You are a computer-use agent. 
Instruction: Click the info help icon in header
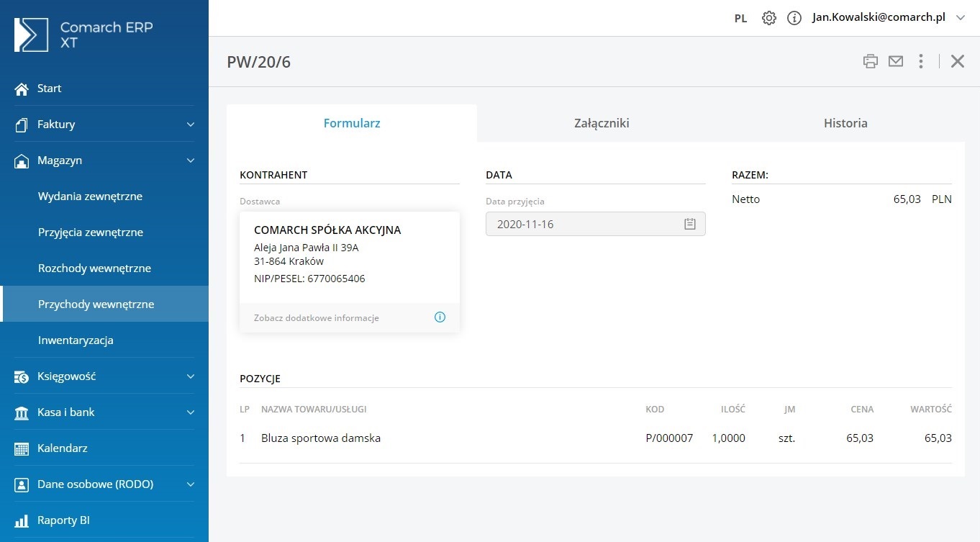[794, 18]
